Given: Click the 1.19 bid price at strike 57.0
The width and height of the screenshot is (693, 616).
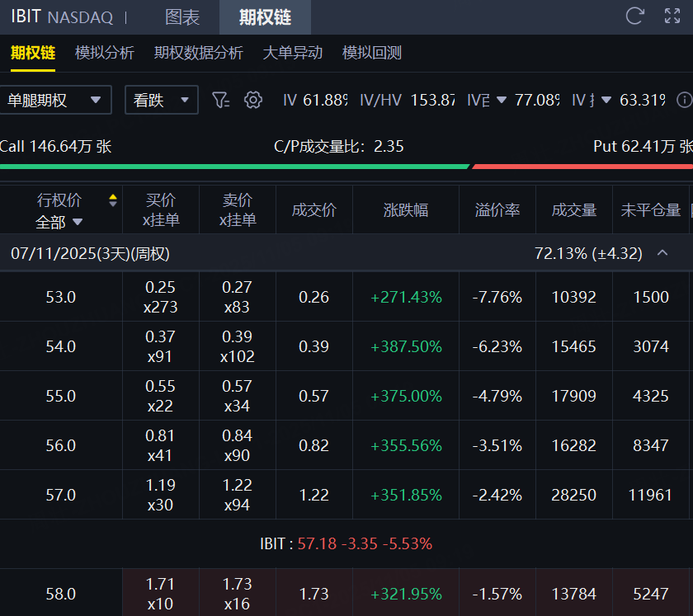Looking at the screenshot, I should click(160, 485).
